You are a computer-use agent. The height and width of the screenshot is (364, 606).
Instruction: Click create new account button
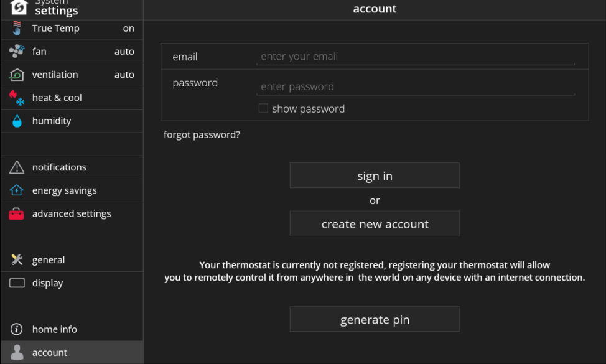pyautogui.click(x=375, y=224)
